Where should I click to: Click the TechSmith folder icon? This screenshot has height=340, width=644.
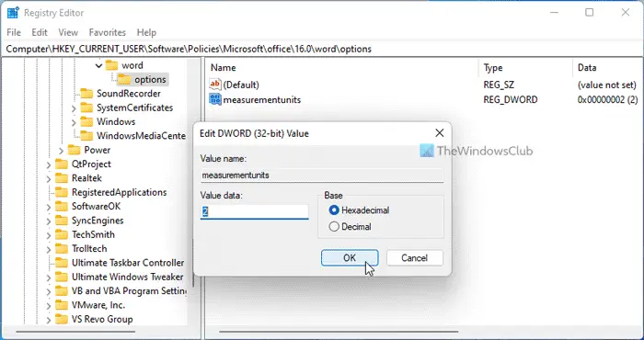point(62,234)
